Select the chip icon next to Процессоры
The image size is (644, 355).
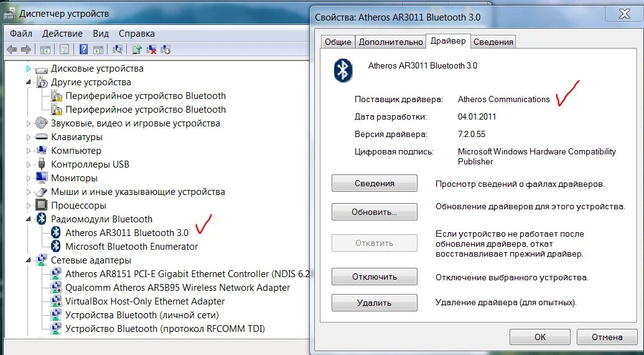click(x=42, y=205)
